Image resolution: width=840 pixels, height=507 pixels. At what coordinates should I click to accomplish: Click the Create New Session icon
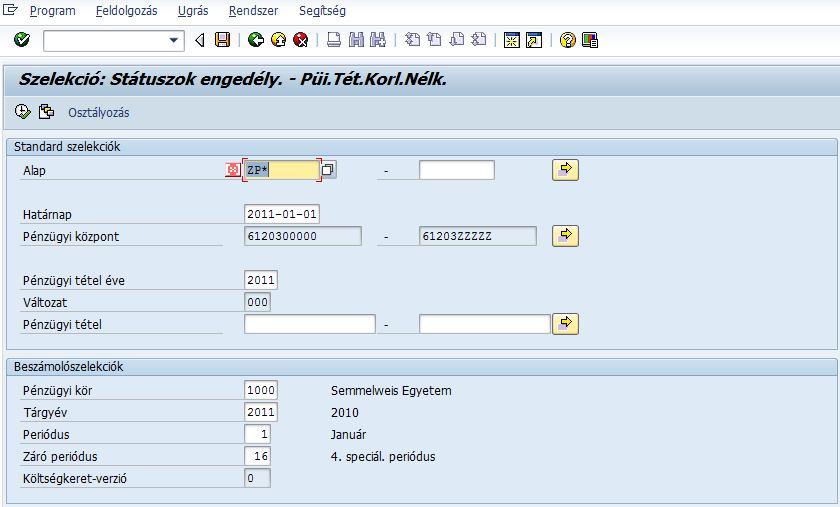(x=512, y=40)
